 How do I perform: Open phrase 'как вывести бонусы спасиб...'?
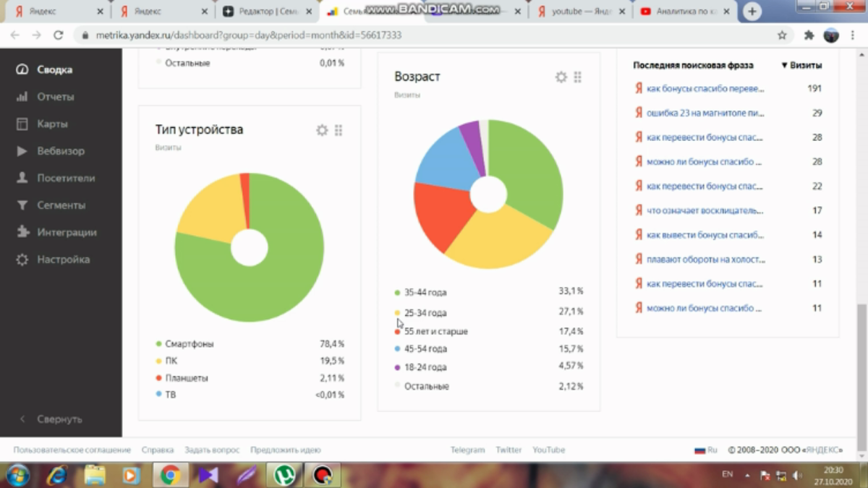[705, 235]
